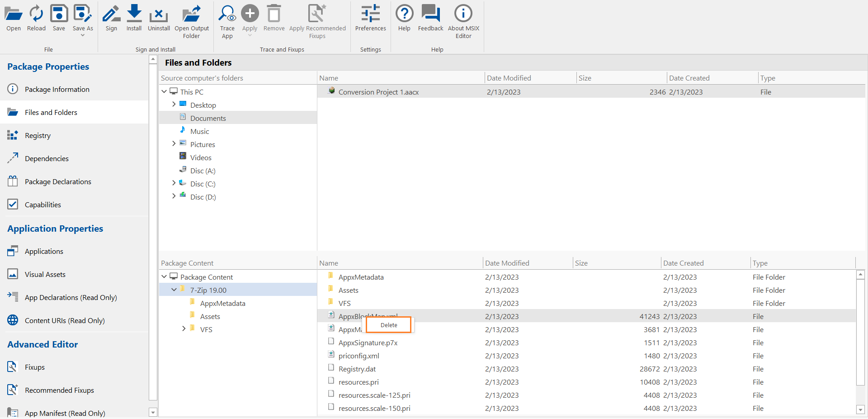Collapse the 7-Zip 19.00 folder node
The height and width of the screenshot is (419, 868).
pos(174,290)
